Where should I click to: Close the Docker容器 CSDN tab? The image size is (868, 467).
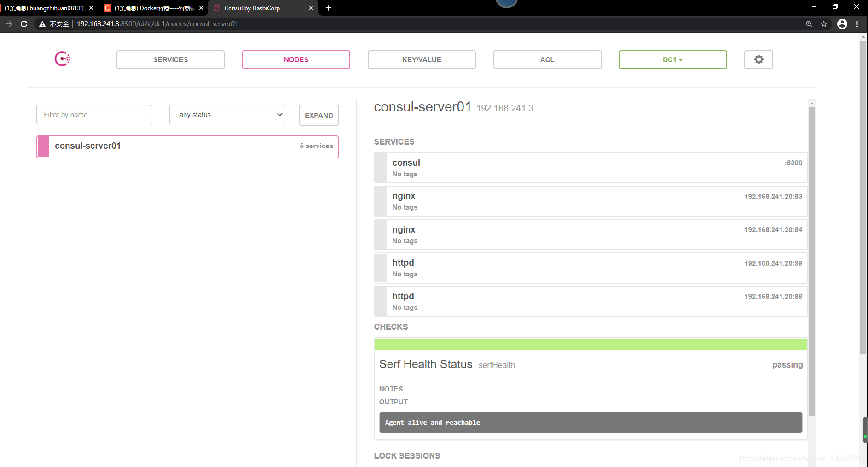coord(201,8)
